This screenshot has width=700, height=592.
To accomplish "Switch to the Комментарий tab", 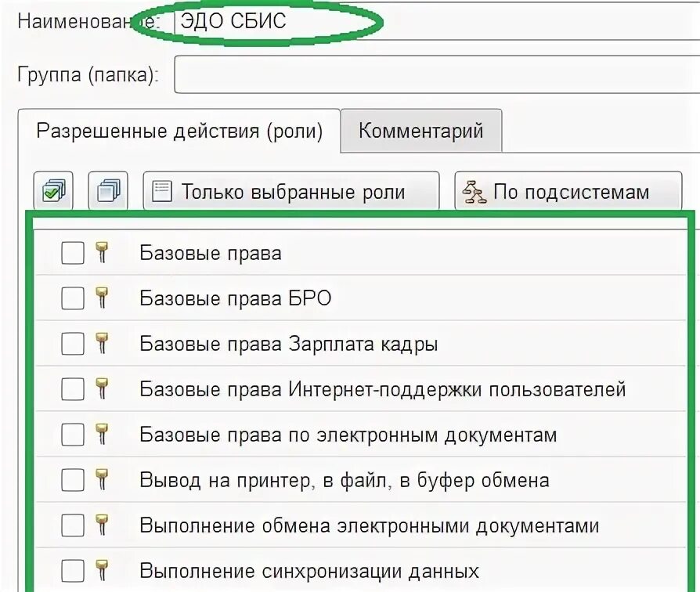I will (x=421, y=131).
